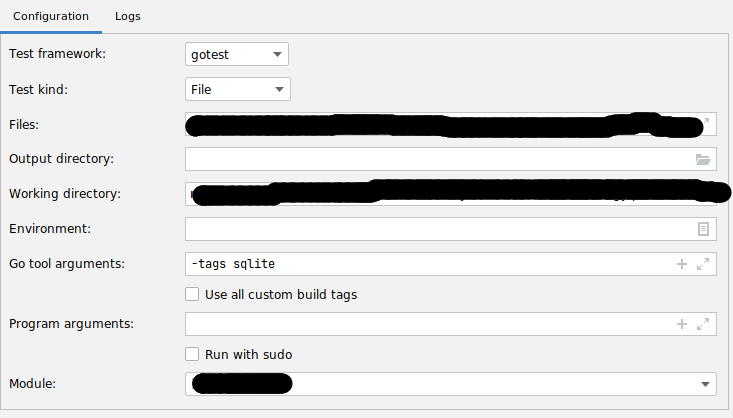The image size is (733, 418).
Task: Expand the Module dropdown list
Action: tap(706, 384)
